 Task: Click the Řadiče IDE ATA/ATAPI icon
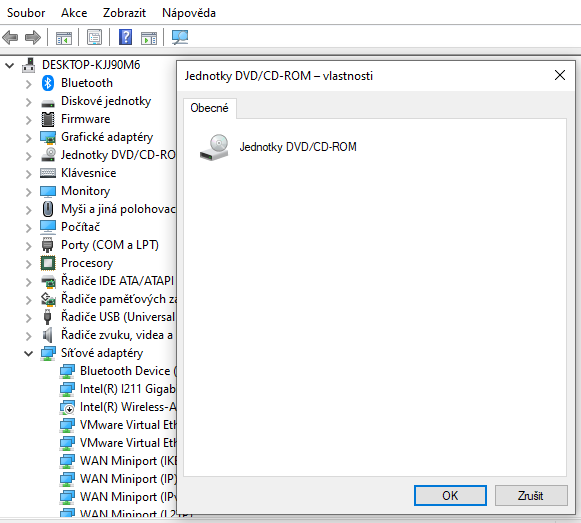point(48,281)
